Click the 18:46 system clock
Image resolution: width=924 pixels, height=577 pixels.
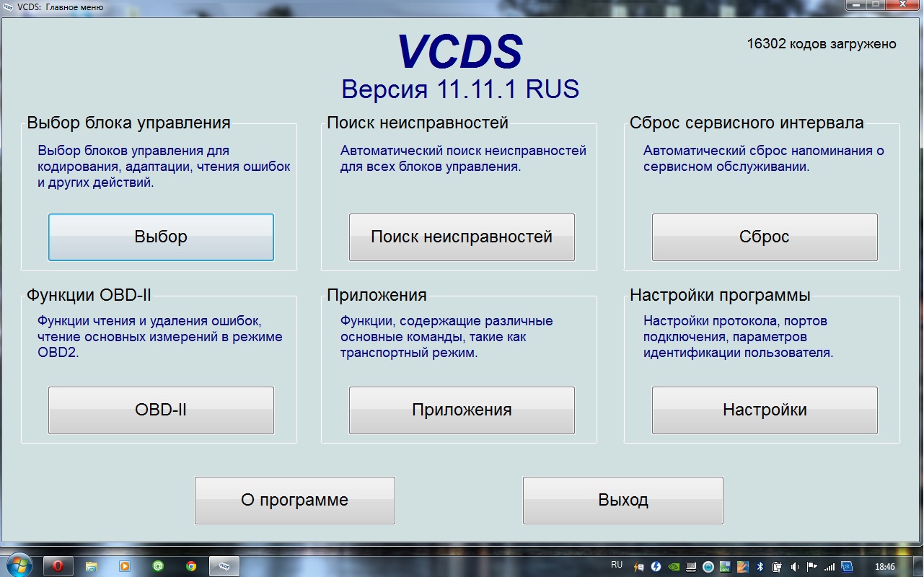[884, 567]
